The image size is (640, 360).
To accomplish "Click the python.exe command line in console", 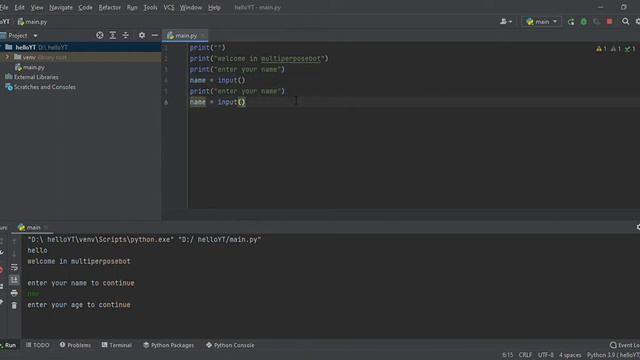I will (144, 240).
